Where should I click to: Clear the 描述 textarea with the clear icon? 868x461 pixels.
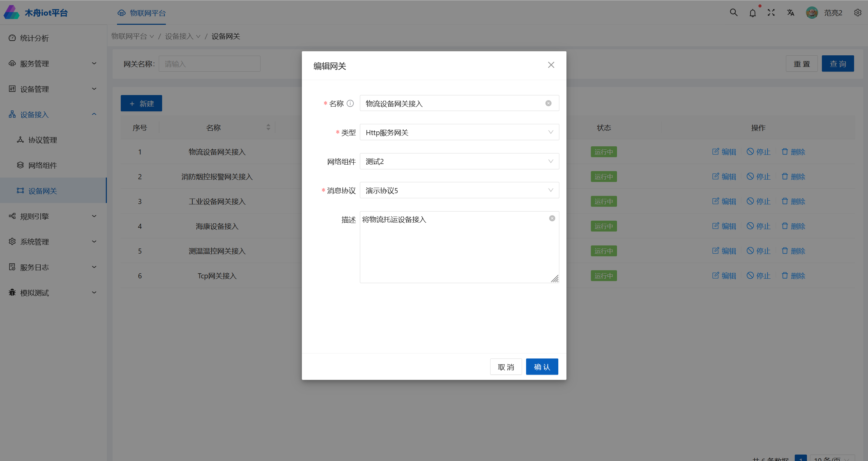click(x=552, y=218)
